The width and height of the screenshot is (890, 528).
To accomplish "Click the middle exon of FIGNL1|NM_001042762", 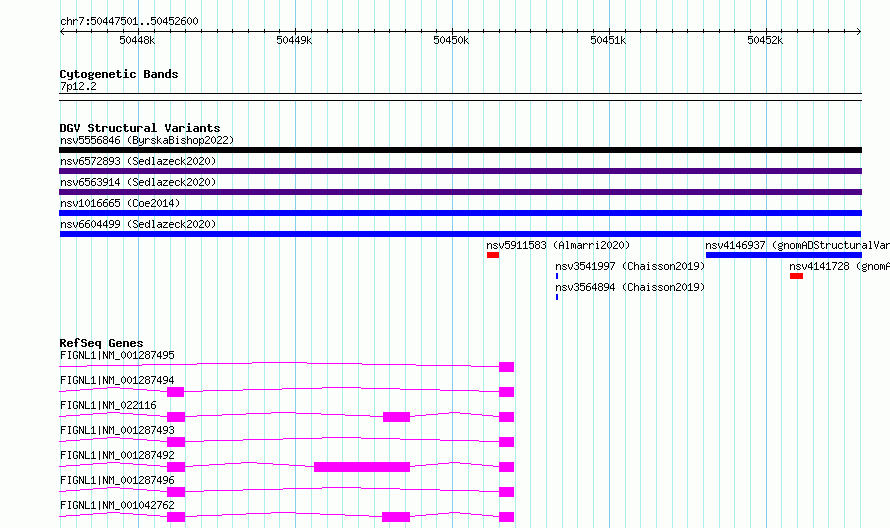I will click(x=396, y=517).
